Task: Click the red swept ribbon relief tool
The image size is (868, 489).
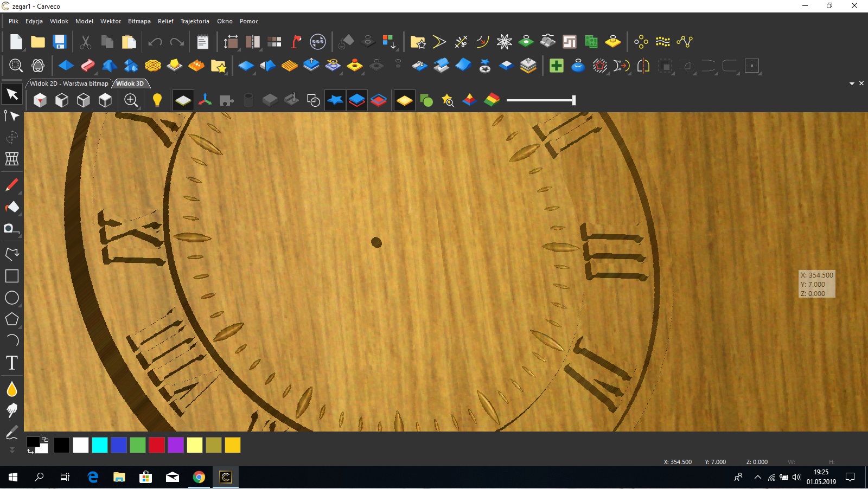Action: (x=88, y=66)
